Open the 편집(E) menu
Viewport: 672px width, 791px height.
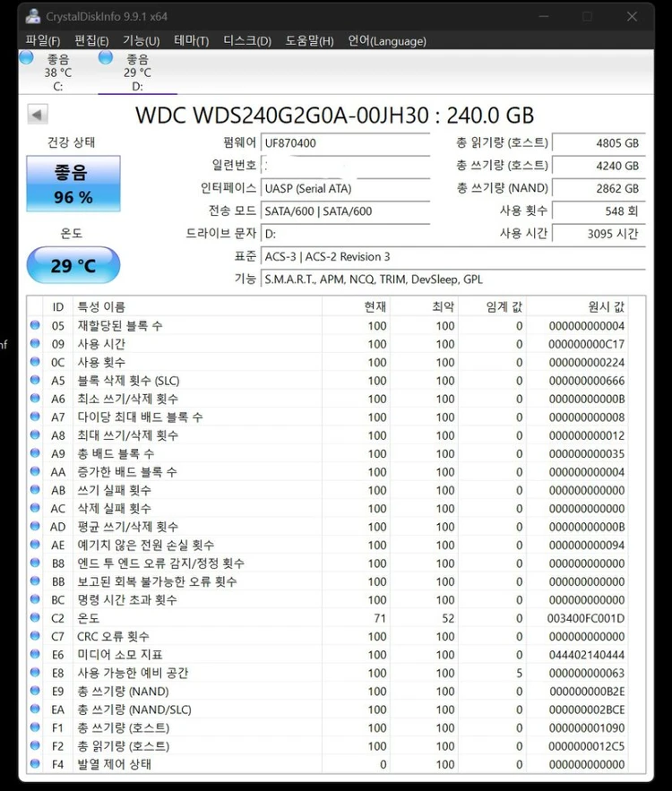point(91,40)
